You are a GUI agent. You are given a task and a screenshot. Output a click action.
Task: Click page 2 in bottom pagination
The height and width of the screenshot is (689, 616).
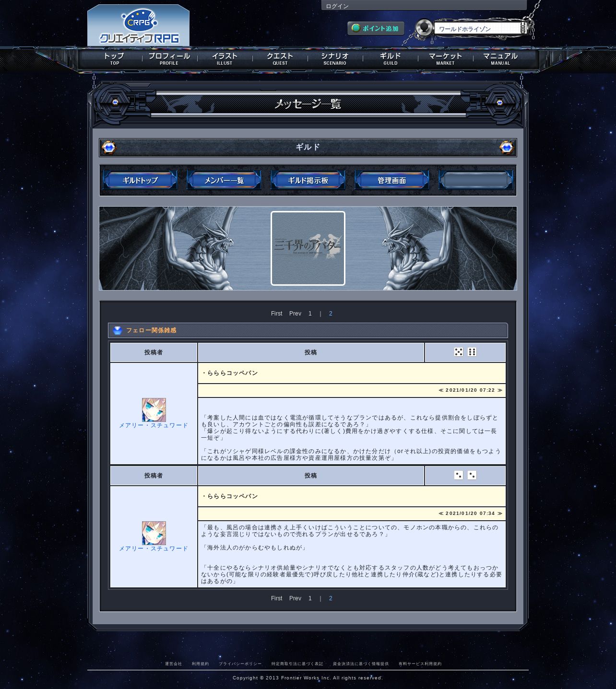331,598
